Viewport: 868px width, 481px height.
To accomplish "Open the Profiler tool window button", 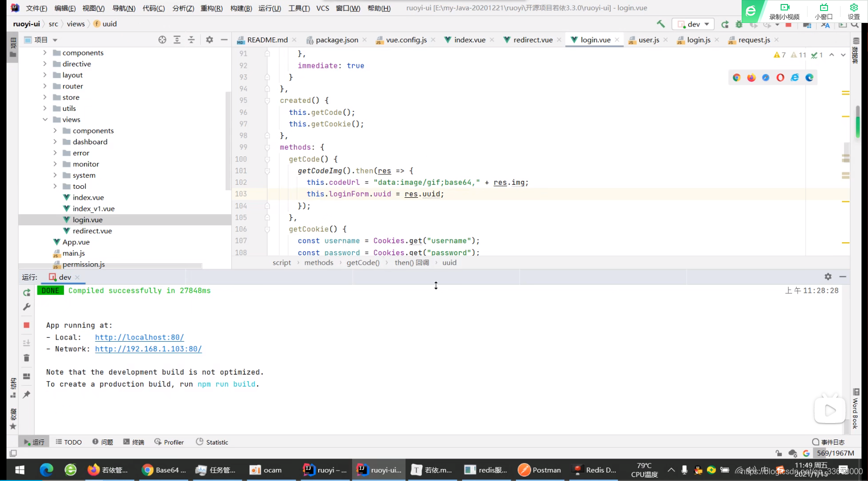I will (169, 442).
